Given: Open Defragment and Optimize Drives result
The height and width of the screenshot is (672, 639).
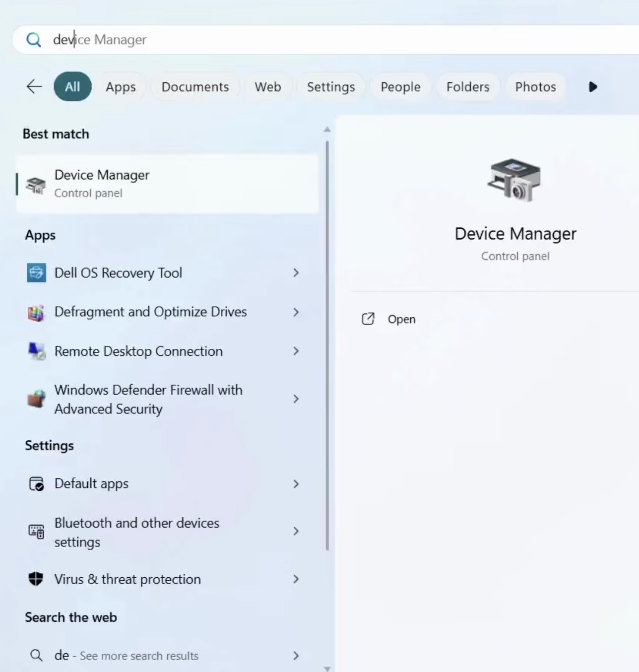Looking at the screenshot, I should [167, 312].
